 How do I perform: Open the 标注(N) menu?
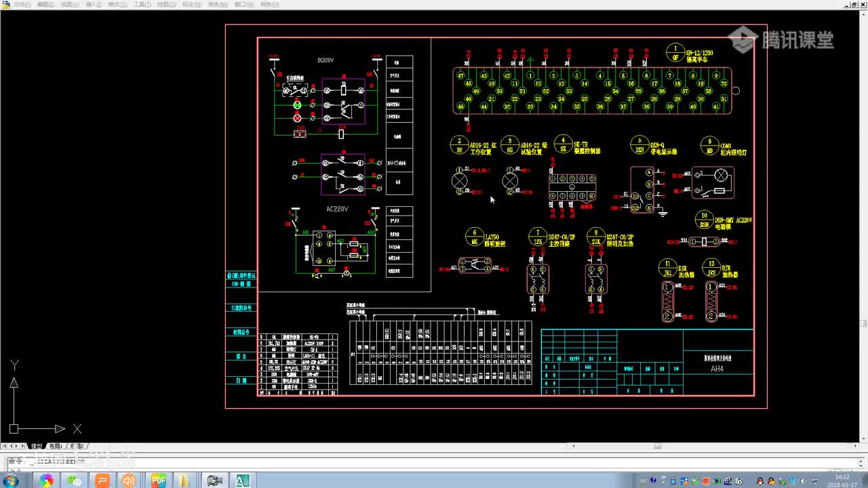(191, 4)
